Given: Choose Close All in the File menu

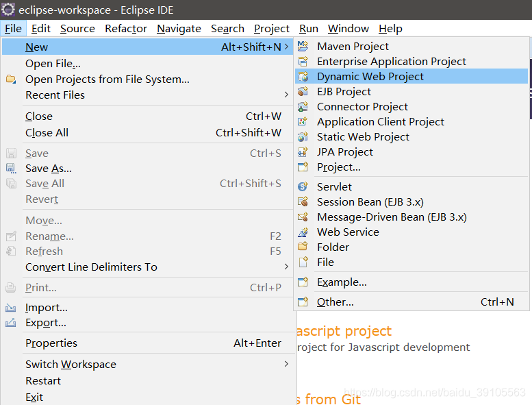Looking at the screenshot, I should (148, 132).
